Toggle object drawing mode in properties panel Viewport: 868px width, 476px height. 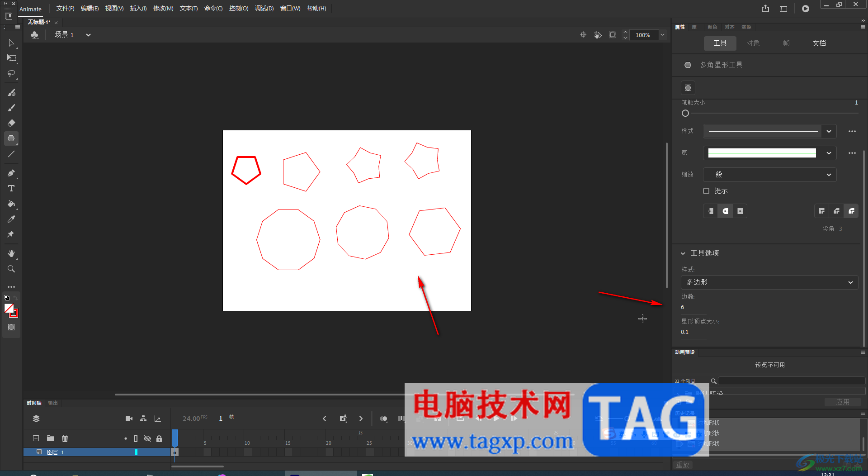tap(688, 88)
